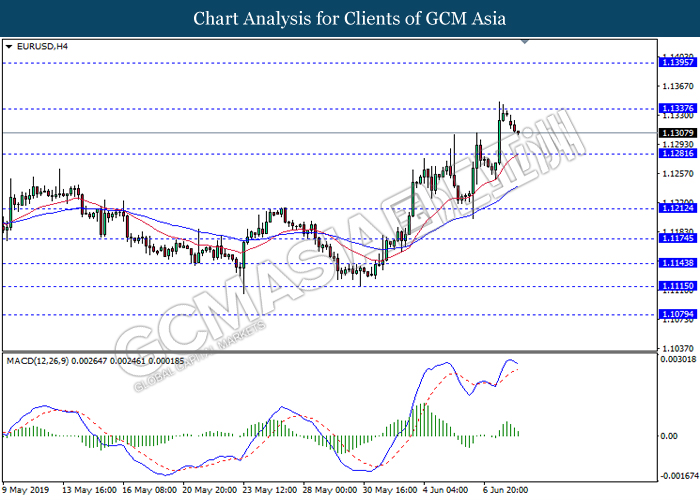The width and height of the screenshot is (700, 500).
Task: Click the 4 Jun 04:00 time label
Action: (x=446, y=490)
